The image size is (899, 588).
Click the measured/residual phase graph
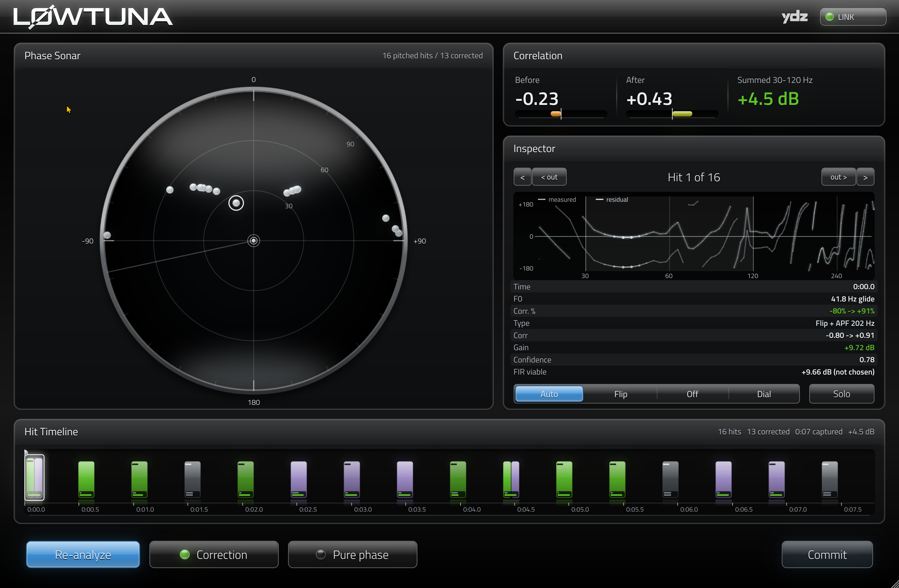(x=694, y=236)
